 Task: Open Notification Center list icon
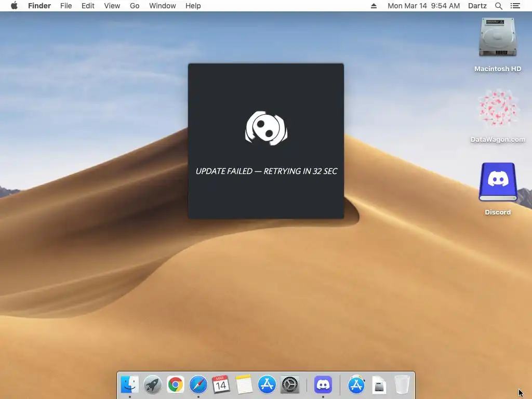[515, 6]
